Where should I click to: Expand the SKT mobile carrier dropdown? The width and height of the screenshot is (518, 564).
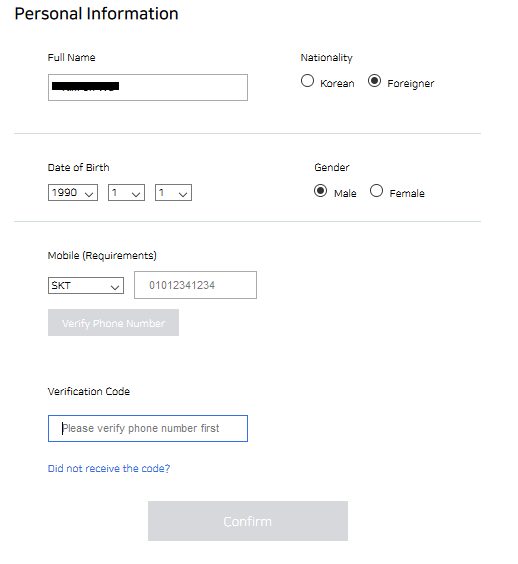(x=86, y=286)
